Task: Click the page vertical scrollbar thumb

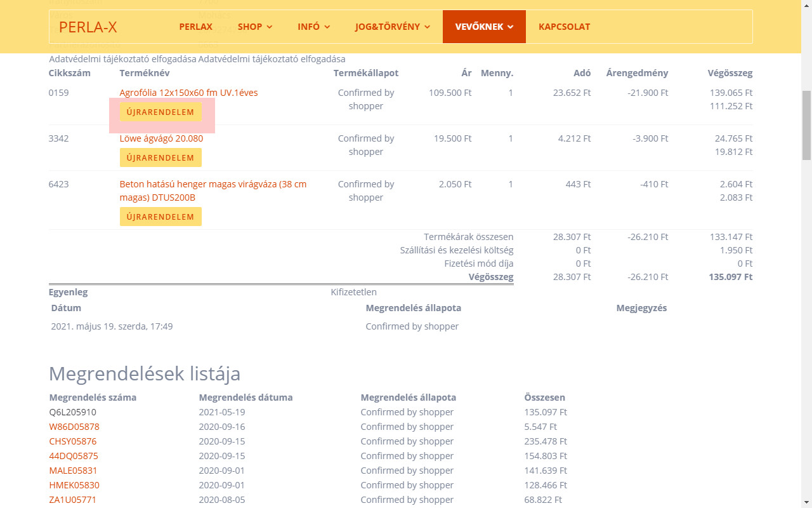Action: [807, 125]
